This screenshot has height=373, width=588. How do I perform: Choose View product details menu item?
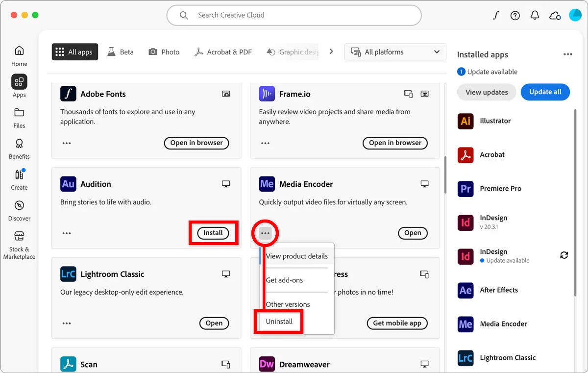296,256
